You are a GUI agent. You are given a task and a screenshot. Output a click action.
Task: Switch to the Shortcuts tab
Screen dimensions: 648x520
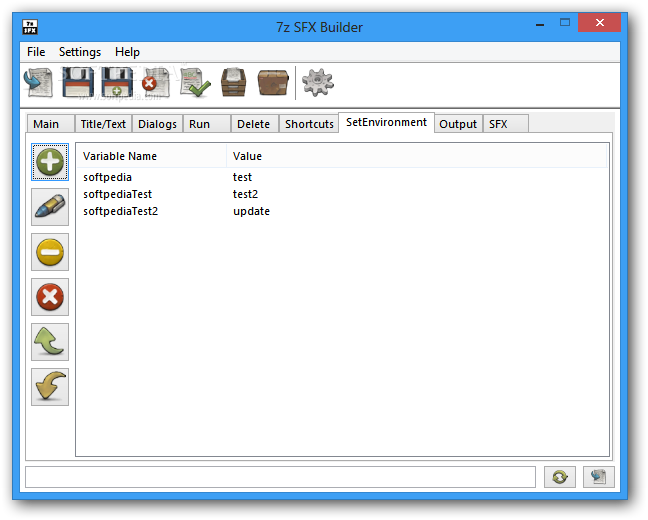point(309,124)
